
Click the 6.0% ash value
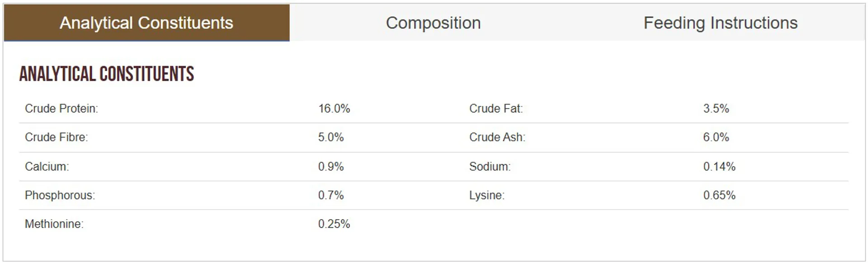(x=716, y=137)
